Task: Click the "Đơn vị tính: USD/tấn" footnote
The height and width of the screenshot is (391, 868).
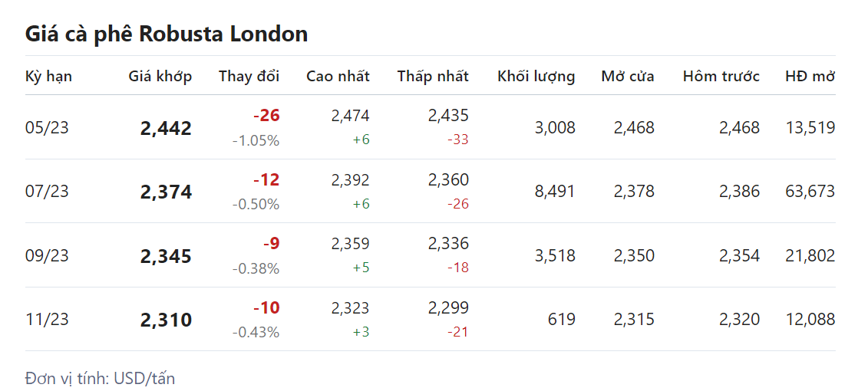Action: (x=100, y=378)
